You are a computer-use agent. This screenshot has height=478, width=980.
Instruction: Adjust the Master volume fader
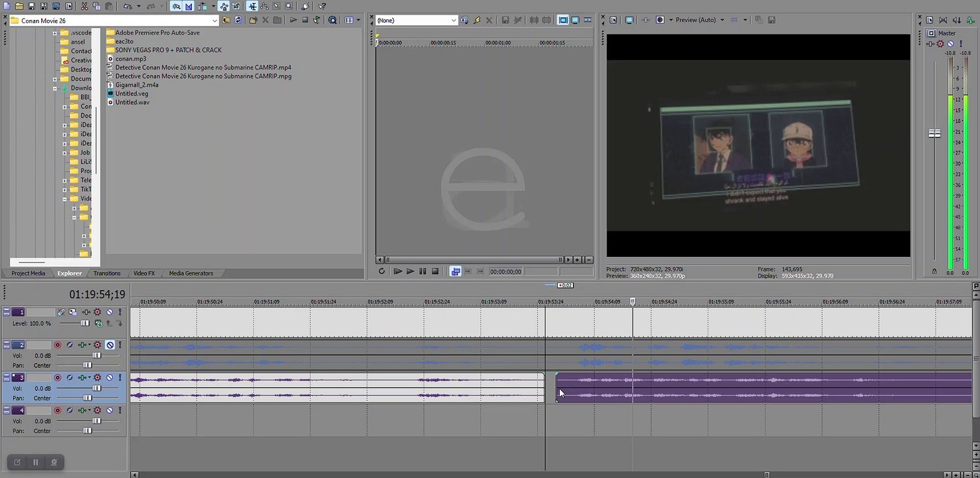point(934,133)
